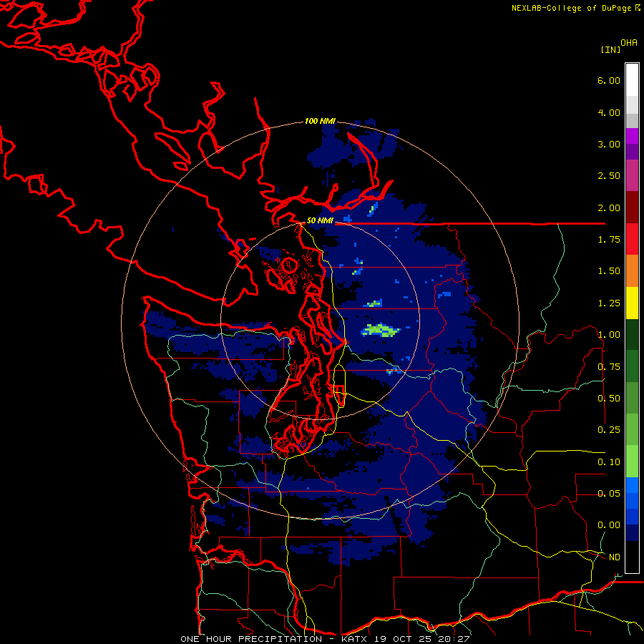The width and height of the screenshot is (644, 644).
Task: Select the 1.00 legend value
Action: [609, 335]
